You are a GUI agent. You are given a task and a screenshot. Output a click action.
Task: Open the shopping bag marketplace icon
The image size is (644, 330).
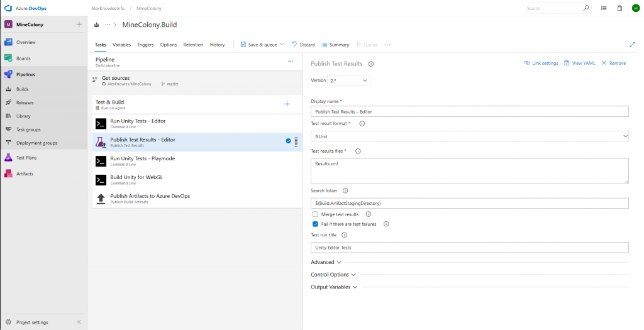tap(619, 8)
